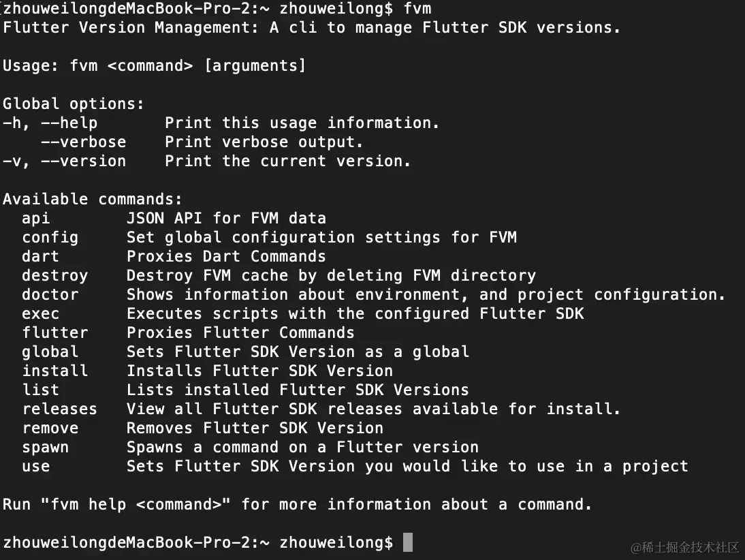Click the watermark text in the corner

tap(684, 547)
